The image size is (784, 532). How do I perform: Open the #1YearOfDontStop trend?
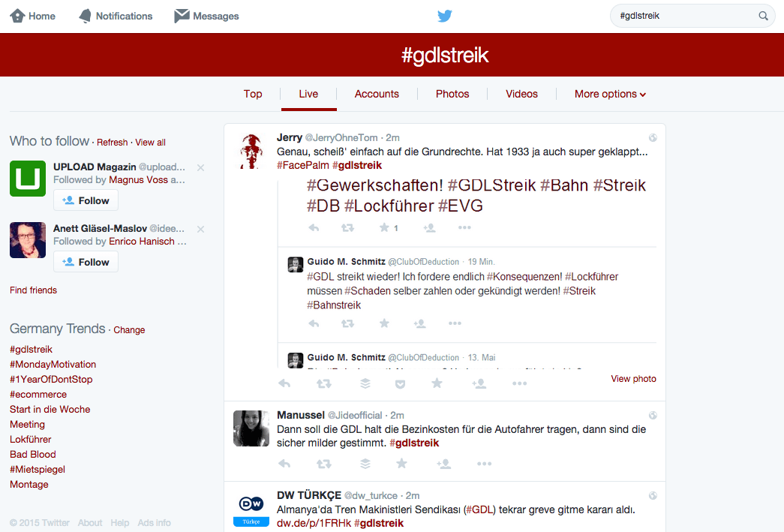[51, 380]
